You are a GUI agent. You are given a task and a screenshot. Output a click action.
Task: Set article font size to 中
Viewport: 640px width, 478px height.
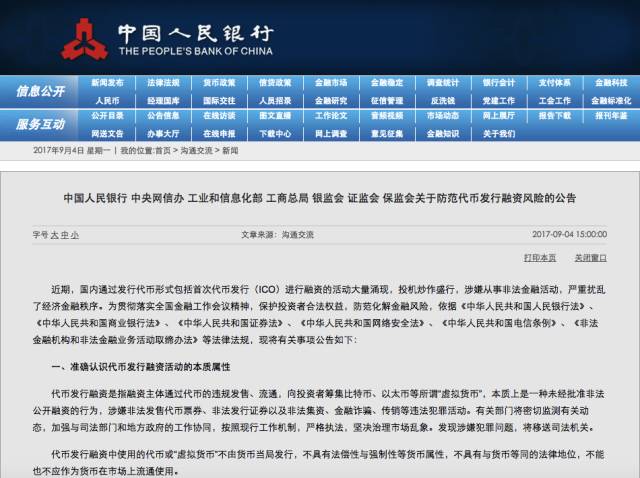pos(64,235)
